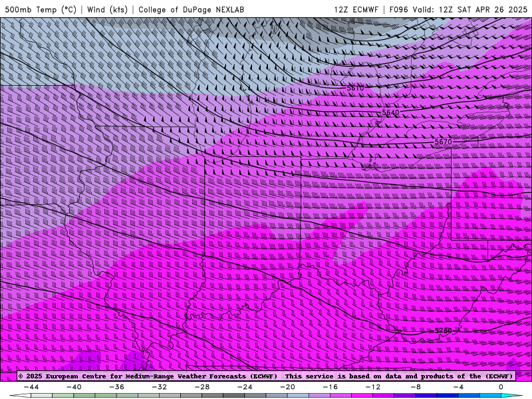
Task: Click the -12 color scale value
Action: (373, 387)
